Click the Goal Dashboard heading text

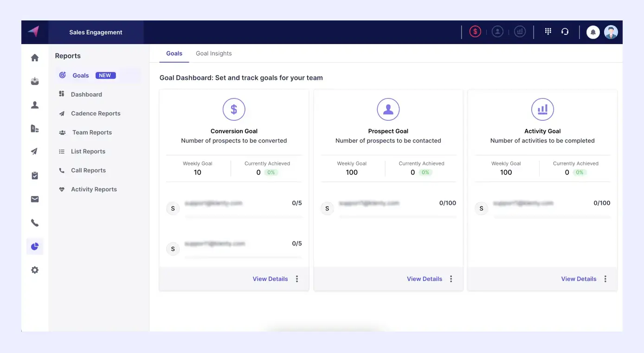[x=241, y=78]
